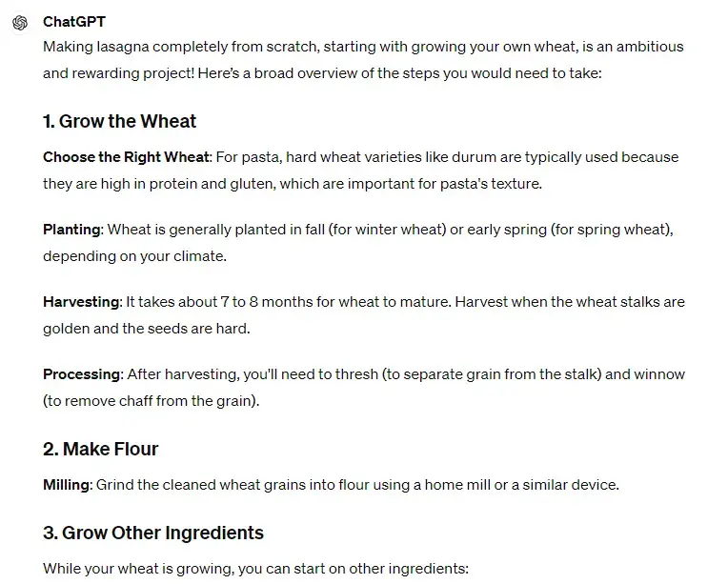
Task: Click the text "(to remove chaff from the grain)"
Action: (151, 401)
